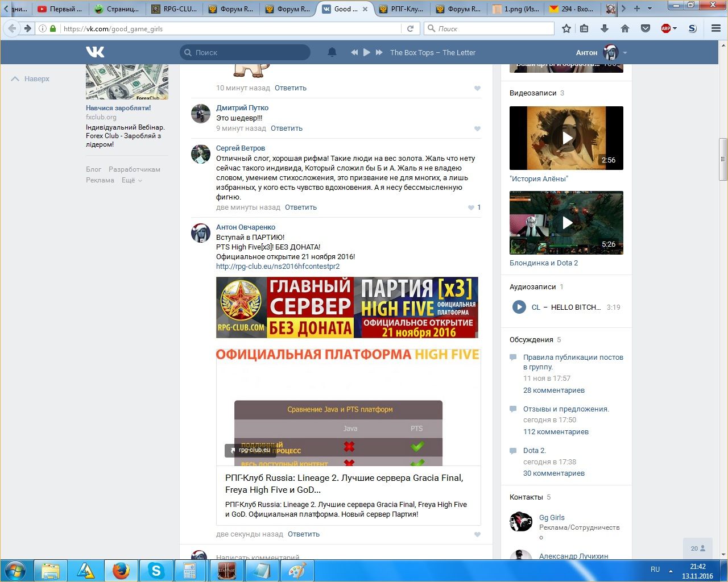Screen dimensions: 728x582
Task: Switch to the "Страниц..." tab
Action: [117, 9]
